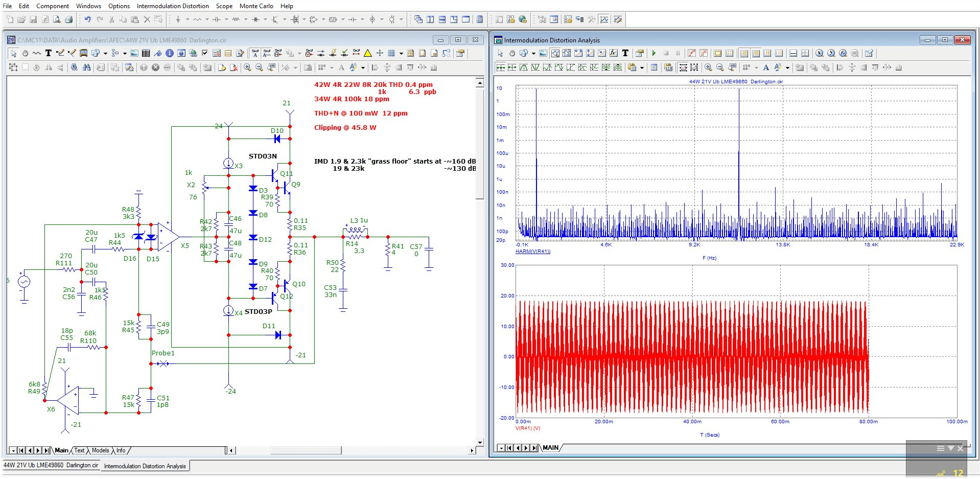Open the Monte Carlo menu
This screenshot has height=479, width=980.
[x=256, y=6]
